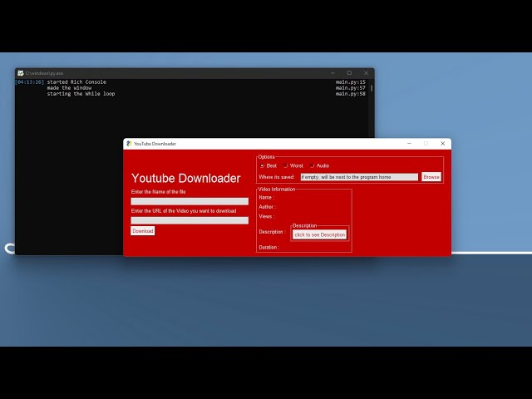Screen dimensions: 532x399
Task: Click the 'Author :' video info label
Action: (x=267, y=207)
